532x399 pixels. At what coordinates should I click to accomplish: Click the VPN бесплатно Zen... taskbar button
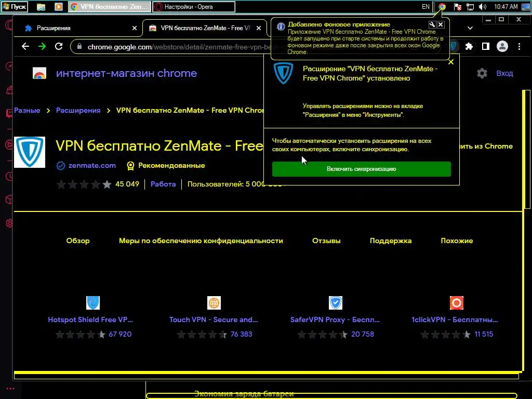point(110,7)
